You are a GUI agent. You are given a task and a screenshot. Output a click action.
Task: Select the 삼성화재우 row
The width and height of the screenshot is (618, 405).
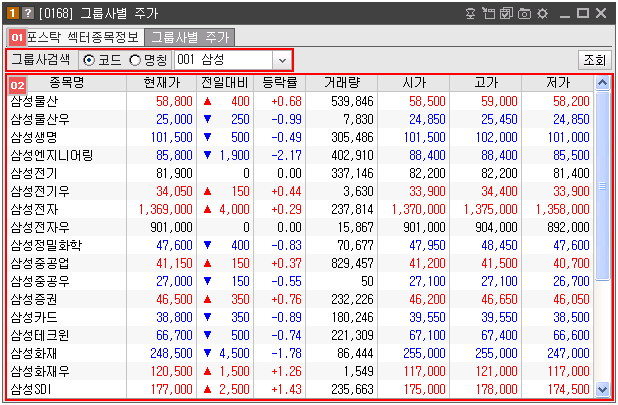(x=301, y=372)
